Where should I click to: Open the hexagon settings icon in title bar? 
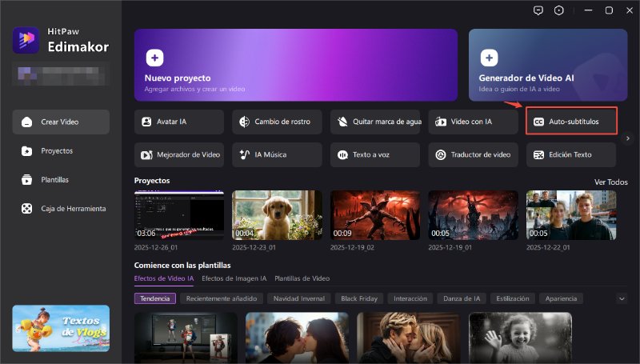pos(558,10)
